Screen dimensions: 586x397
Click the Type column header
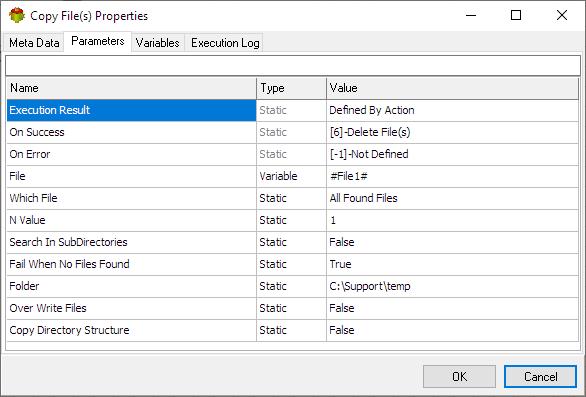tap(292, 88)
